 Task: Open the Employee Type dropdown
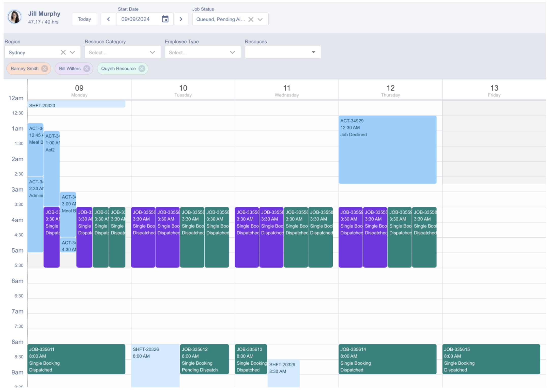(203, 52)
